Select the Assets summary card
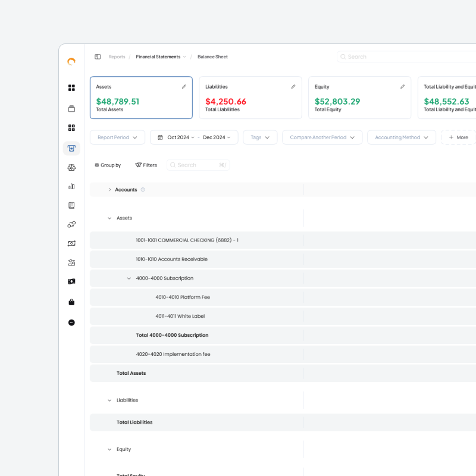 pyautogui.click(x=141, y=98)
